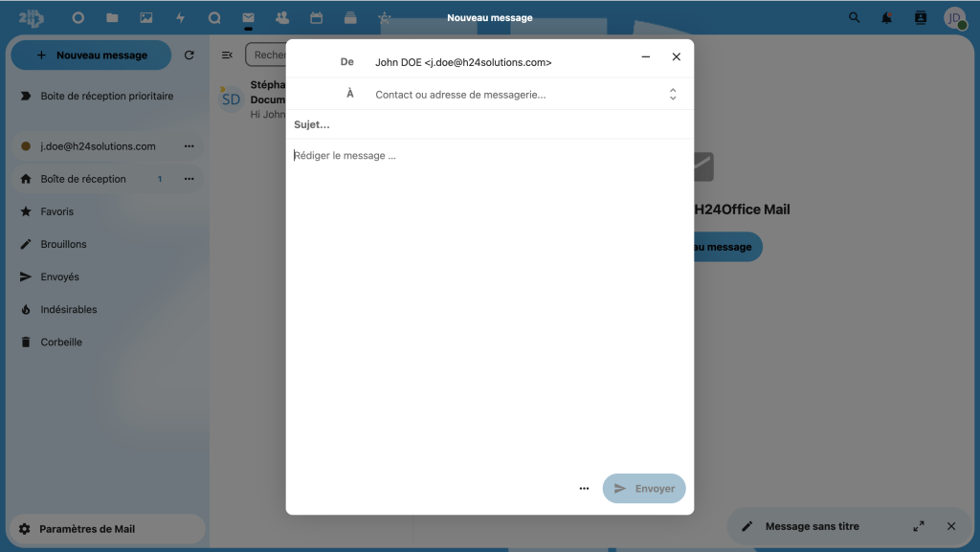Viewport: 980px width, 552px height.
Task: Open the Contacts app in top bar
Action: (281, 17)
